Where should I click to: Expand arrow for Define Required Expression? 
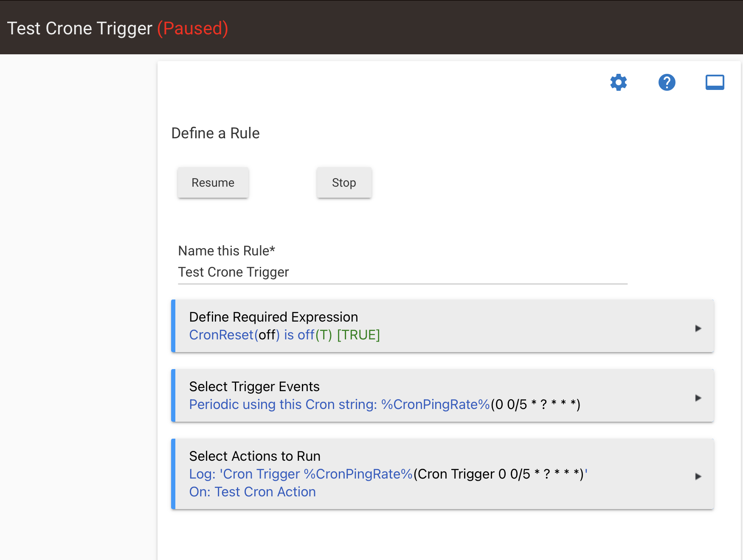pyautogui.click(x=698, y=328)
